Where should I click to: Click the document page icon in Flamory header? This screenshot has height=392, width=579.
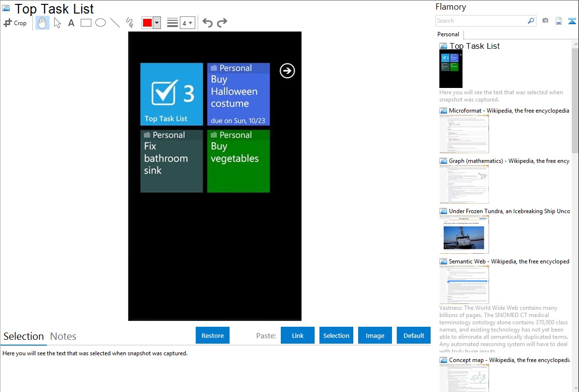pos(559,21)
